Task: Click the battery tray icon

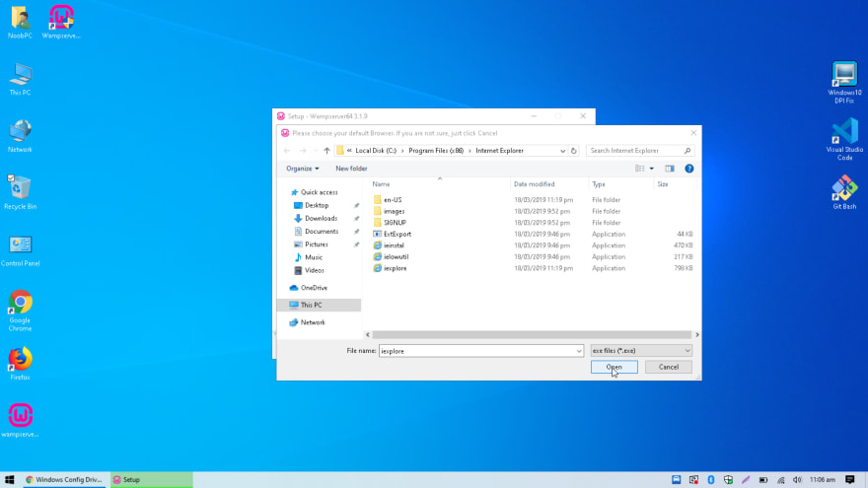Action: [x=762, y=480]
